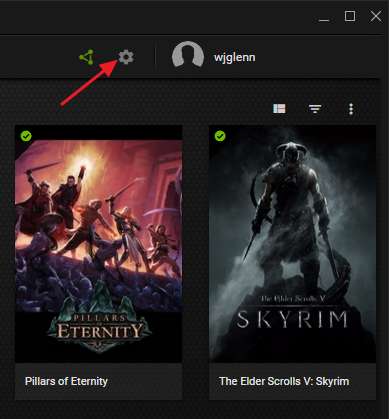Open the Pillars of Eternity cover thumbnail
Image resolution: width=389 pixels, height=419 pixels.
coord(99,244)
